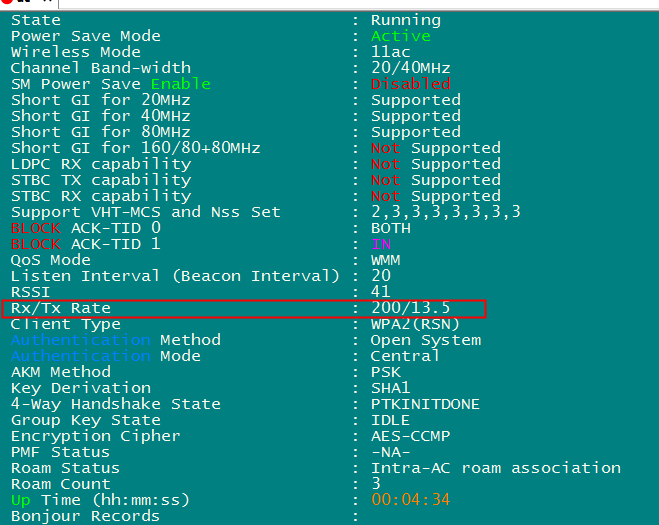The image size is (659, 525).
Task: Click the red session status icon on the tab
Action: click(6, 3)
